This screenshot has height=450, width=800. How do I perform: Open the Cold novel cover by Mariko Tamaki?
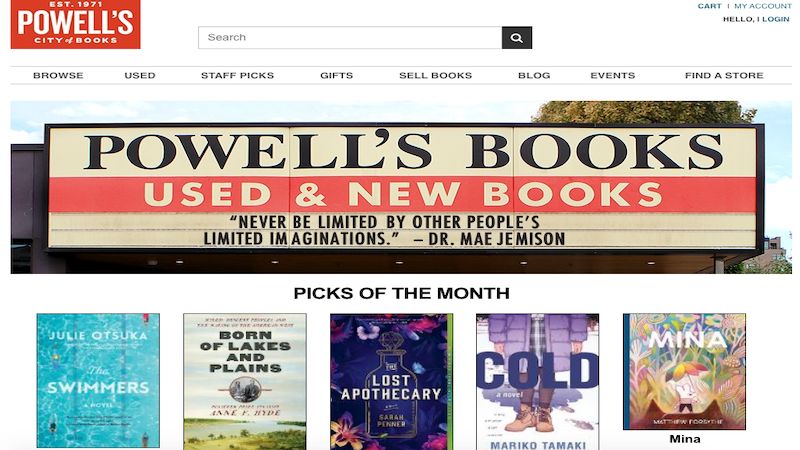(537, 382)
